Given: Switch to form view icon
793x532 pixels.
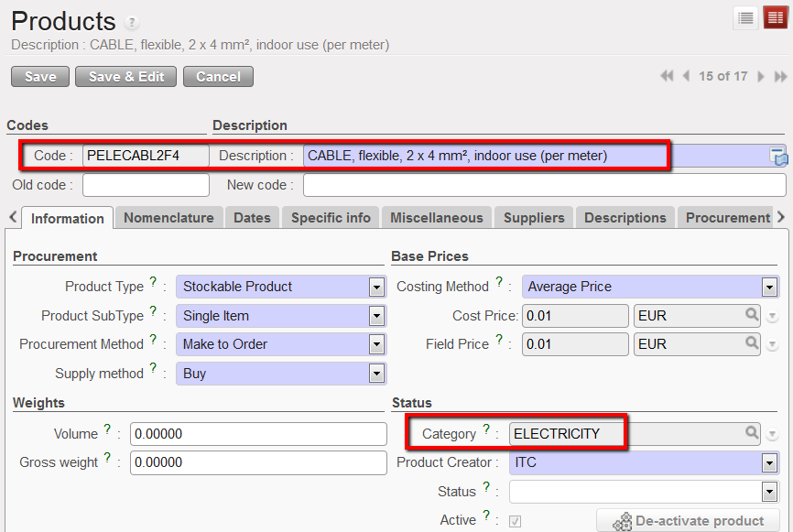Looking at the screenshot, I should click(774, 17).
